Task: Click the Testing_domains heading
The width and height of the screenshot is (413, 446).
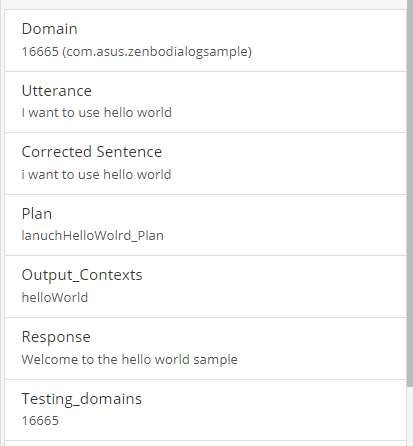Action: point(82,399)
